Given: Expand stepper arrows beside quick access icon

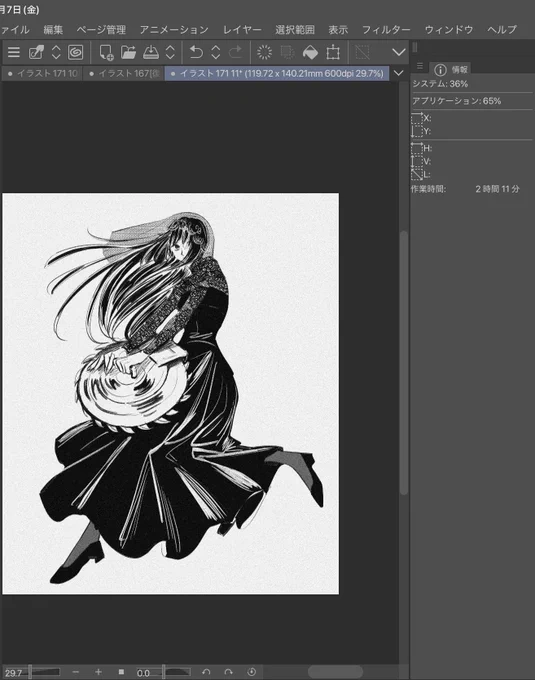Looking at the screenshot, I should click(x=56, y=52).
